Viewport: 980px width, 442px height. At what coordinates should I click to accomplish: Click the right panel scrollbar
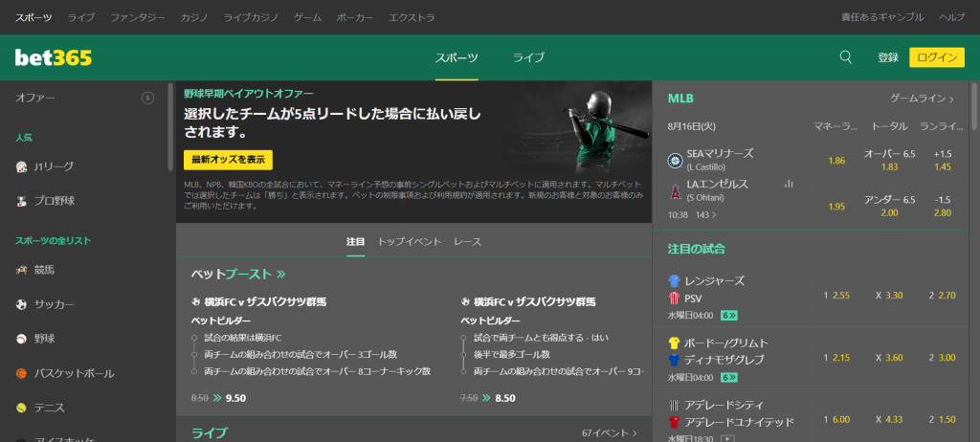coord(973,105)
